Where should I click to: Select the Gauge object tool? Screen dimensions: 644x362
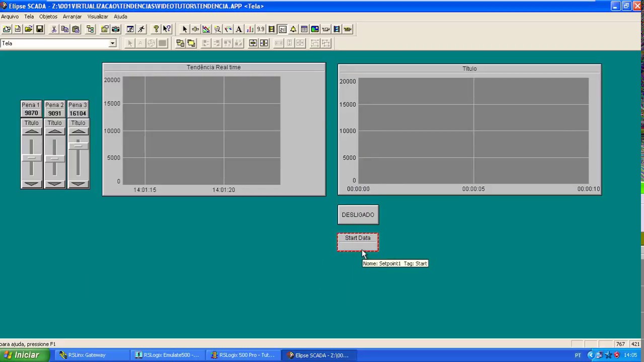point(228,29)
